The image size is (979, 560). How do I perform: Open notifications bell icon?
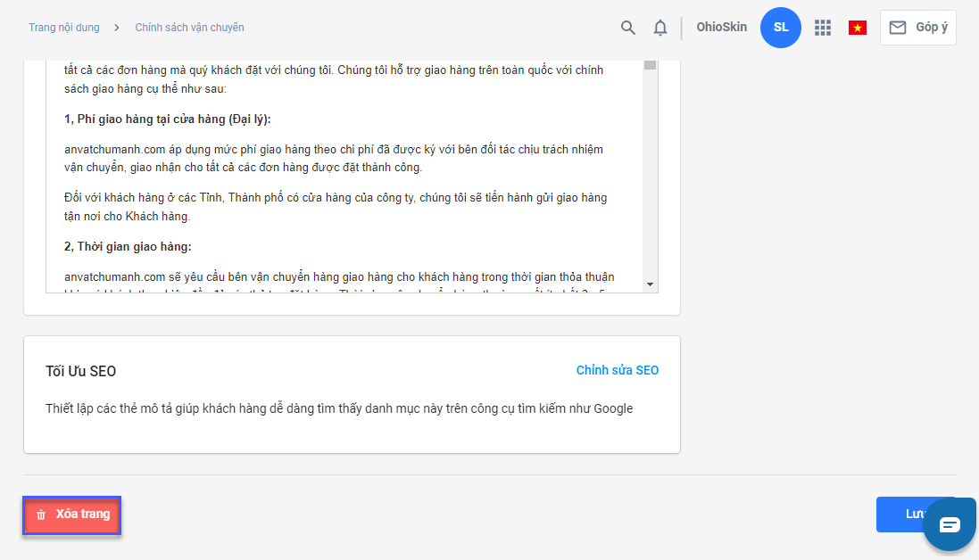[660, 28]
